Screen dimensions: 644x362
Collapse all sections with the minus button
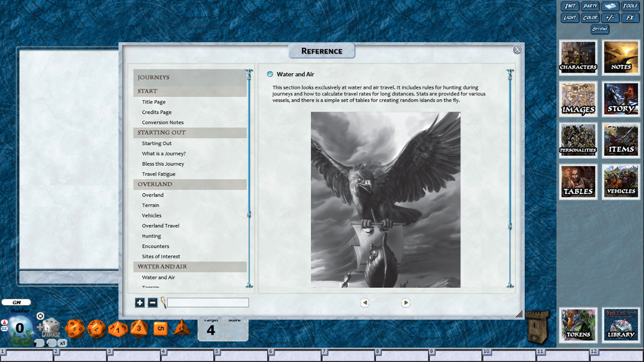(x=152, y=303)
